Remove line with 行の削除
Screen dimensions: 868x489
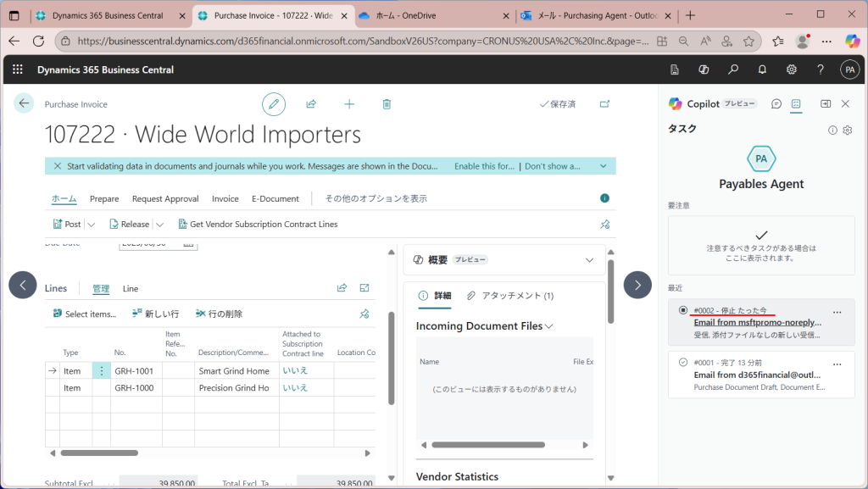[x=220, y=314]
